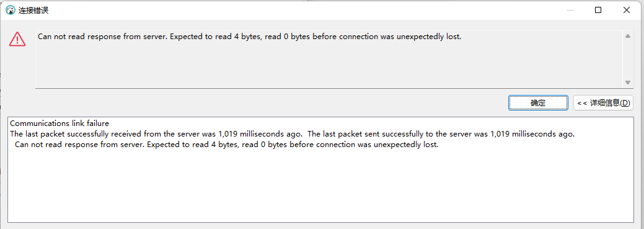This screenshot has width=644, height=229.
Task: Click the 'last packet successfully received' sentence
Action: pyautogui.click(x=156, y=134)
